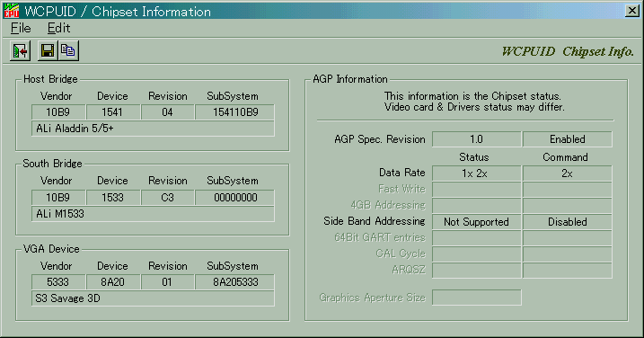Click the AGP revision Enabled field
This screenshot has width=644, height=338.
pyautogui.click(x=567, y=139)
